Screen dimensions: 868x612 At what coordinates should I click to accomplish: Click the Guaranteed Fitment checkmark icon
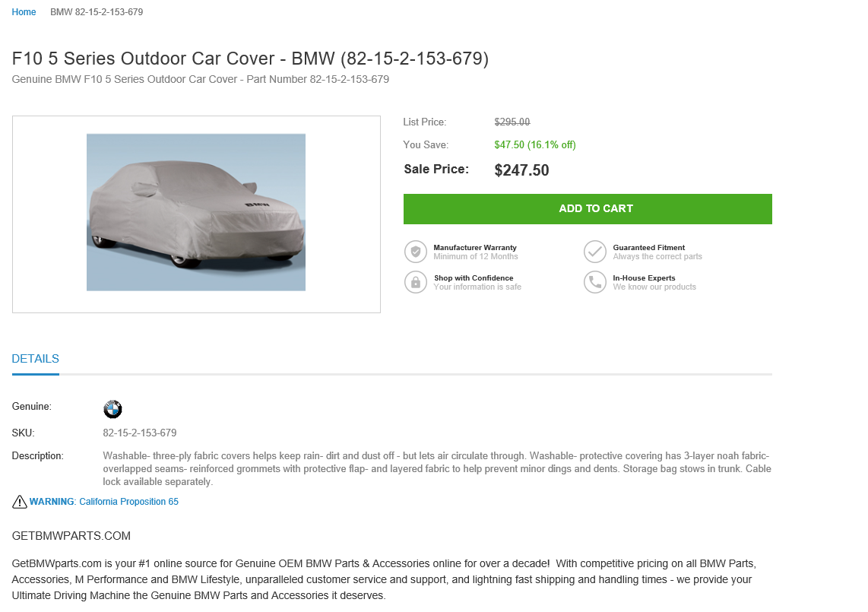pyautogui.click(x=595, y=252)
